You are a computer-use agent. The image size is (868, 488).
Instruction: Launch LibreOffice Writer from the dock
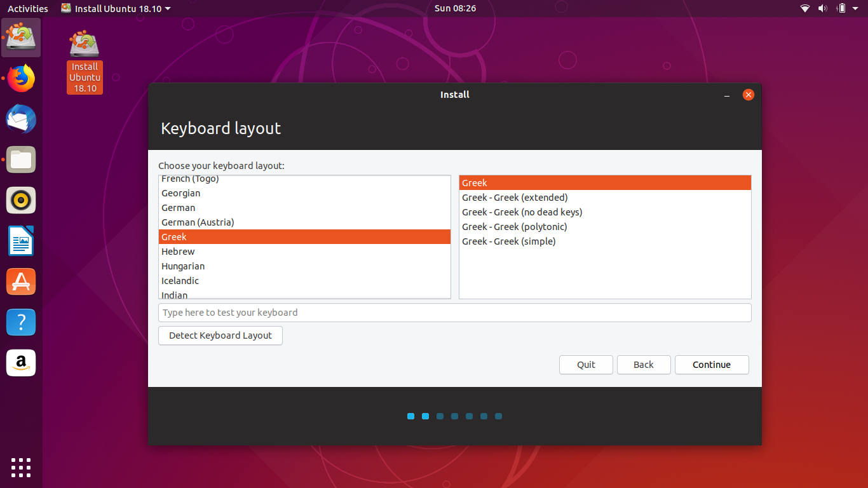tap(21, 241)
